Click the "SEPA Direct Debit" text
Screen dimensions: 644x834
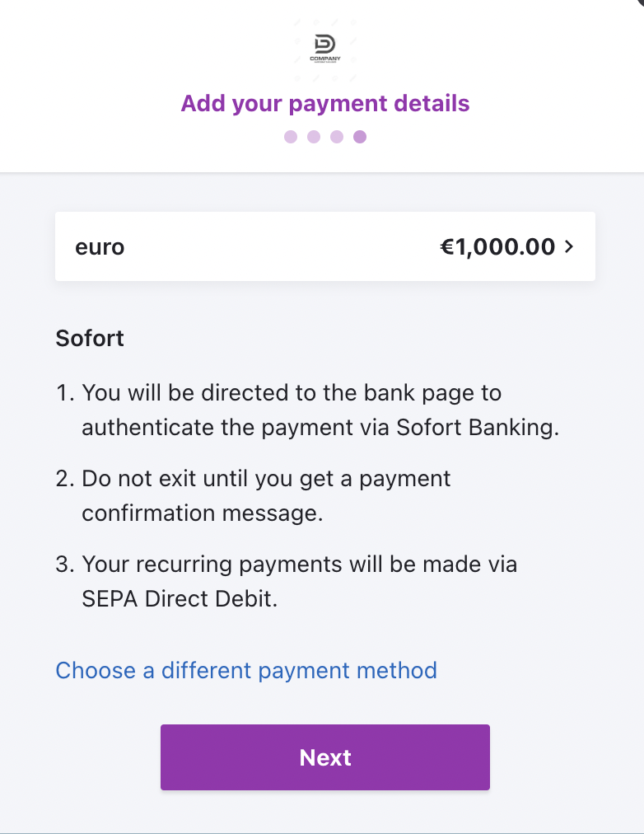180,599
